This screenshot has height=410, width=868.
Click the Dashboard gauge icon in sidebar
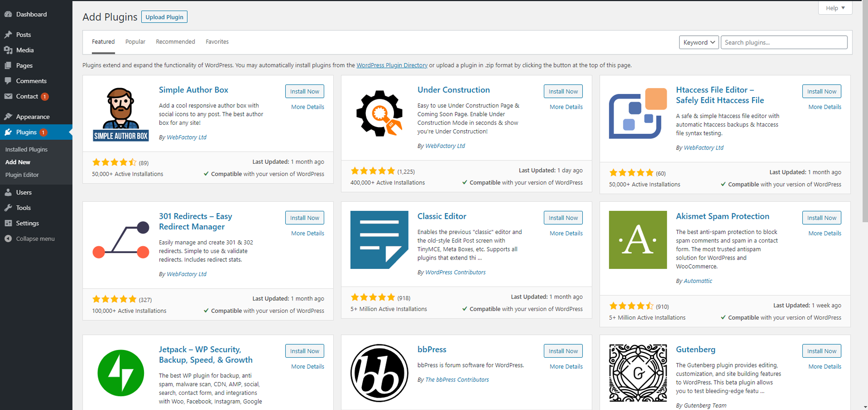8,14
